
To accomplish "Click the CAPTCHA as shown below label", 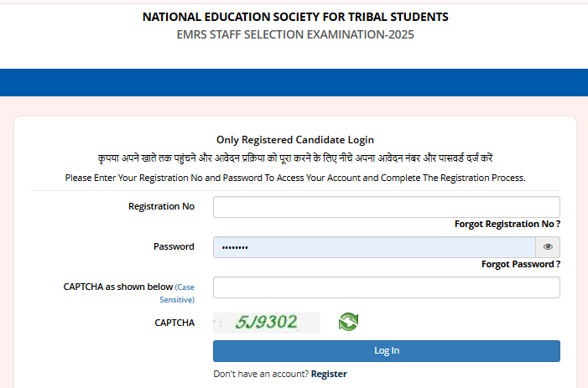I will tap(117, 287).
